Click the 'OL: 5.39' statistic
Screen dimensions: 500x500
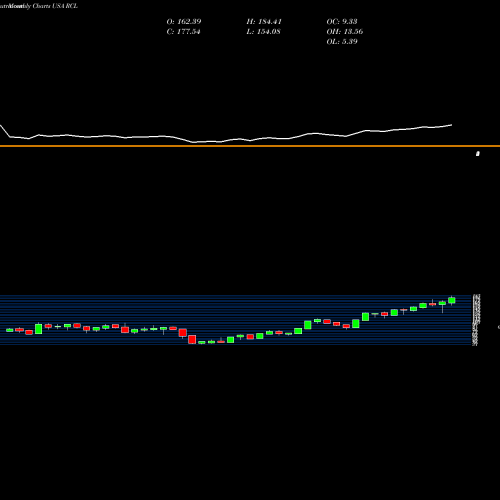(342, 41)
